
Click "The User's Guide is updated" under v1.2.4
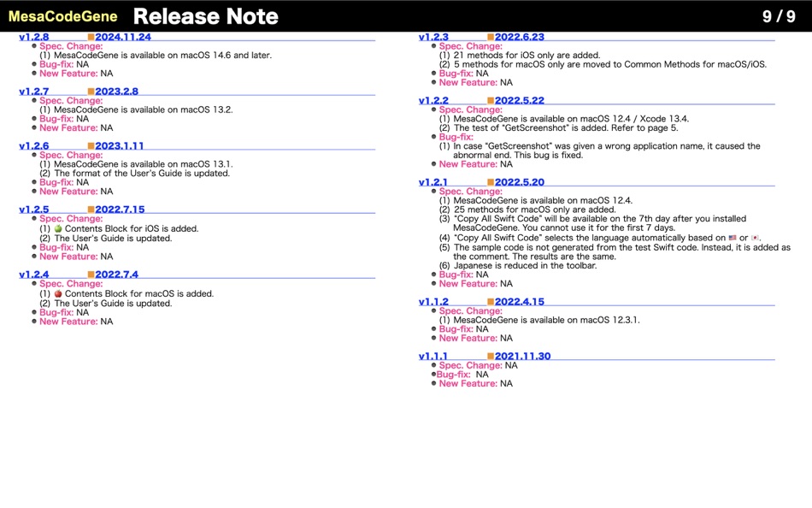[x=113, y=304]
